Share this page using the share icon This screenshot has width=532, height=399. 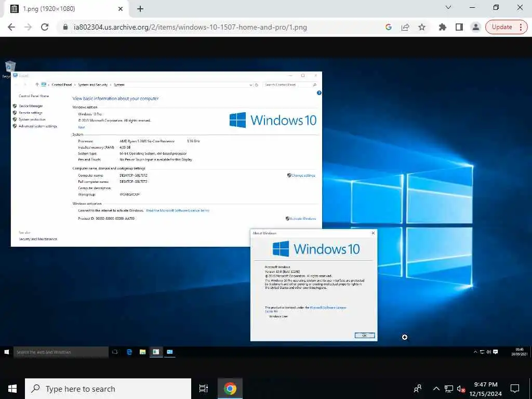[x=405, y=27]
